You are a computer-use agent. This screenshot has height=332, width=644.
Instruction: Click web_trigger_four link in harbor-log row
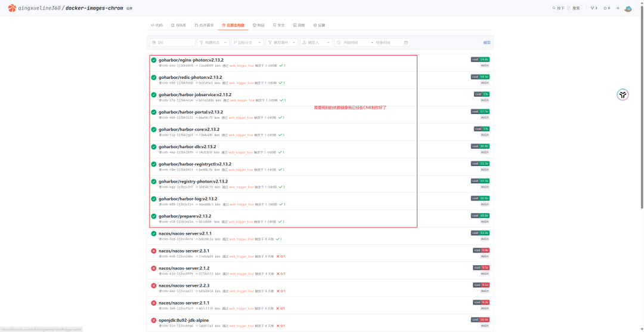(x=241, y=204)
